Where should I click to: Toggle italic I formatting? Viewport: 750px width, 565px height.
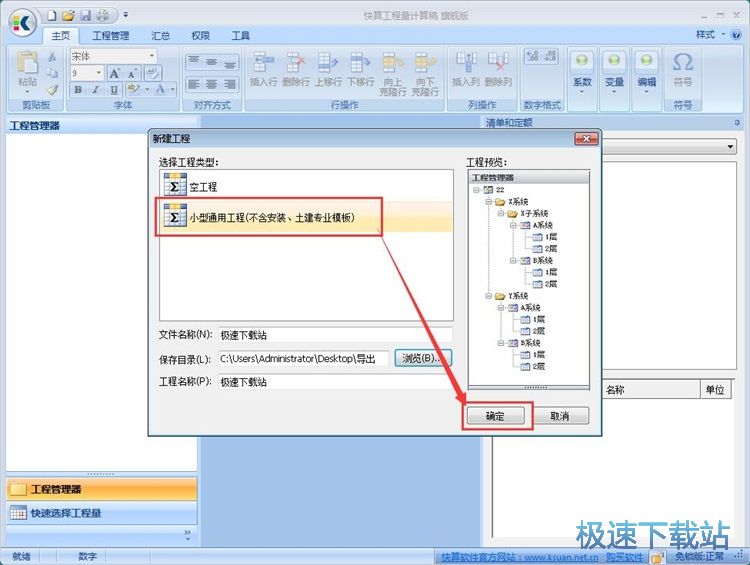(x=95, y=89)
